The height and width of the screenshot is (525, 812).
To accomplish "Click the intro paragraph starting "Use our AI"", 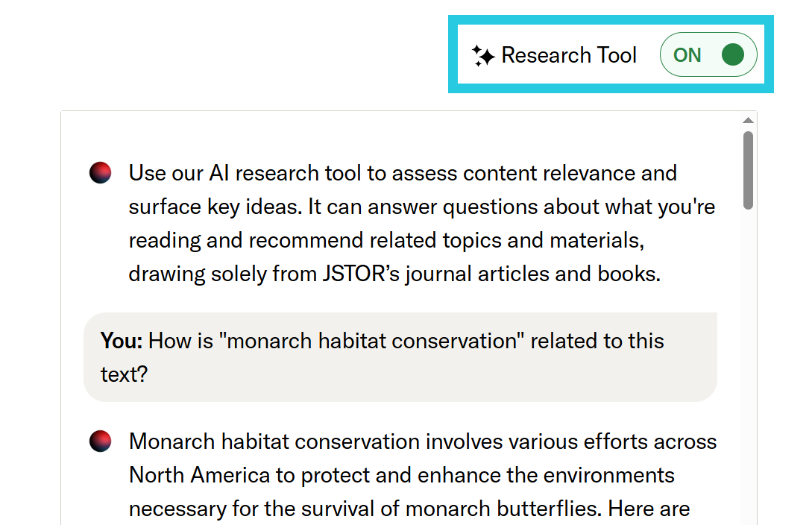I will pyautogui.click(x=421, y=224).
